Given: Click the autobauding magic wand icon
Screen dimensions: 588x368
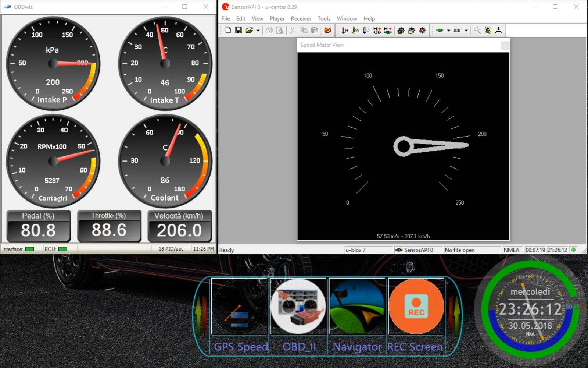Looking at the screenshot, I should coord(477,30).
